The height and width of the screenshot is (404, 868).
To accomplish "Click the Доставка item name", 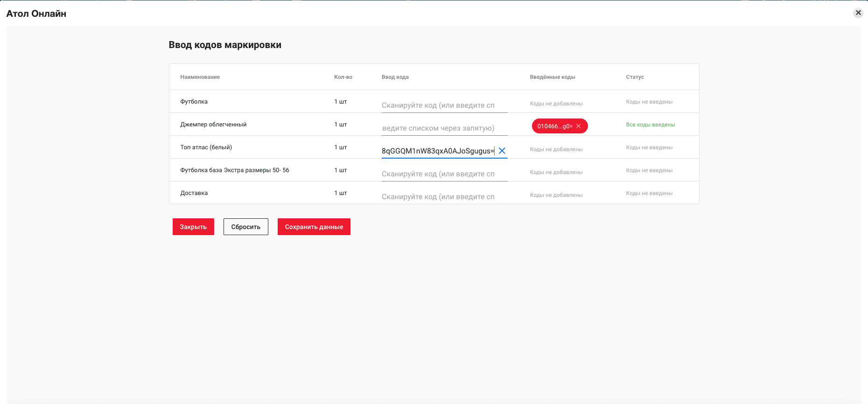I will (x=194, y=193).
